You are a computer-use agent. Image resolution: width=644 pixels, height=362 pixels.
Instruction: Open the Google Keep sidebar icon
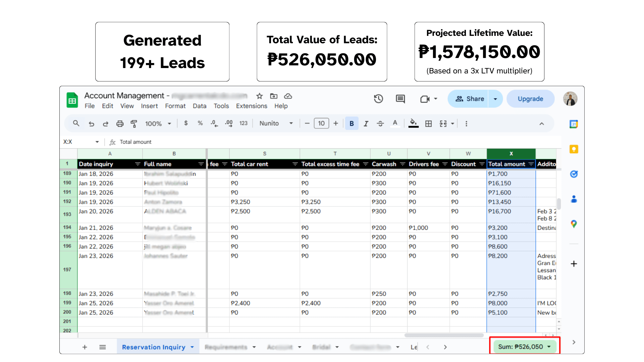574,149
